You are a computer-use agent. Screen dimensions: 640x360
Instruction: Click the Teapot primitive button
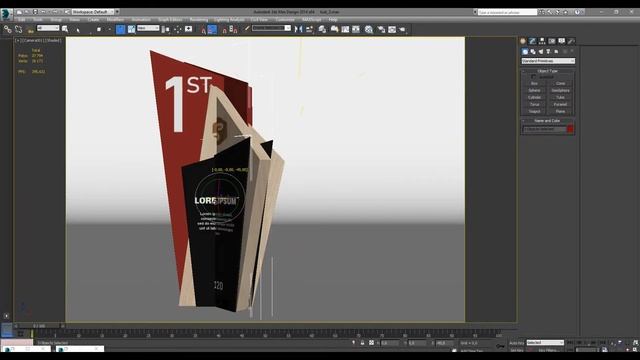(534, 111)
